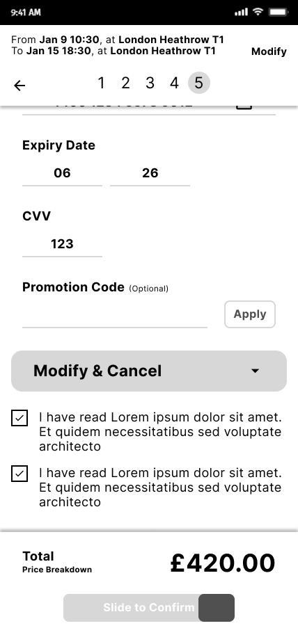Go to step 3

click(150, 83)
